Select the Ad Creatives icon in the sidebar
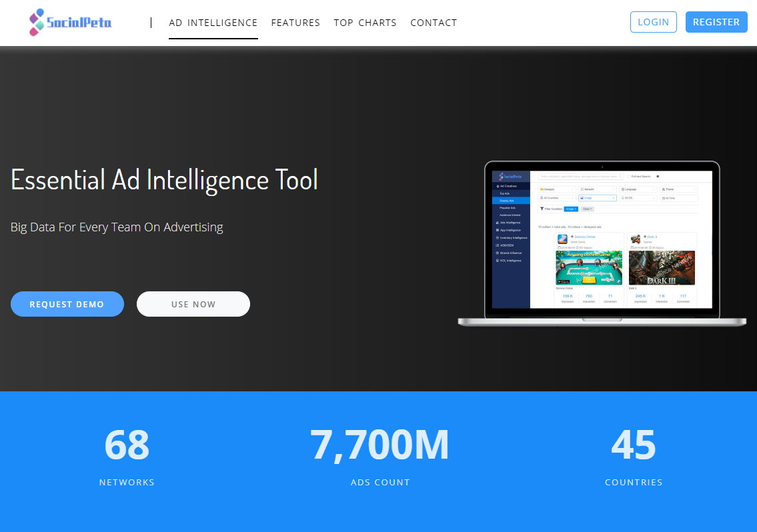This screenshot has height=532, width=757. [x=498, y=186]
